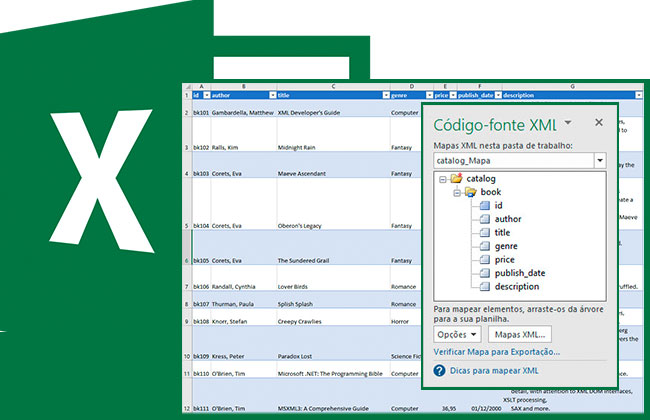The image size is (650, 420).
Task: Open the author column filter dropdown
Action: (x=272, y=95)
